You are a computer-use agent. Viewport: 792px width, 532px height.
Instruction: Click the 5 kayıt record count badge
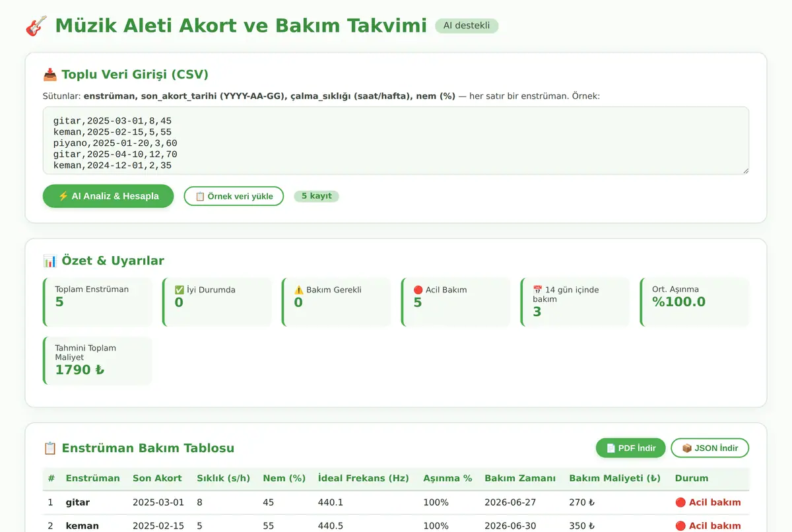point(316,196)
